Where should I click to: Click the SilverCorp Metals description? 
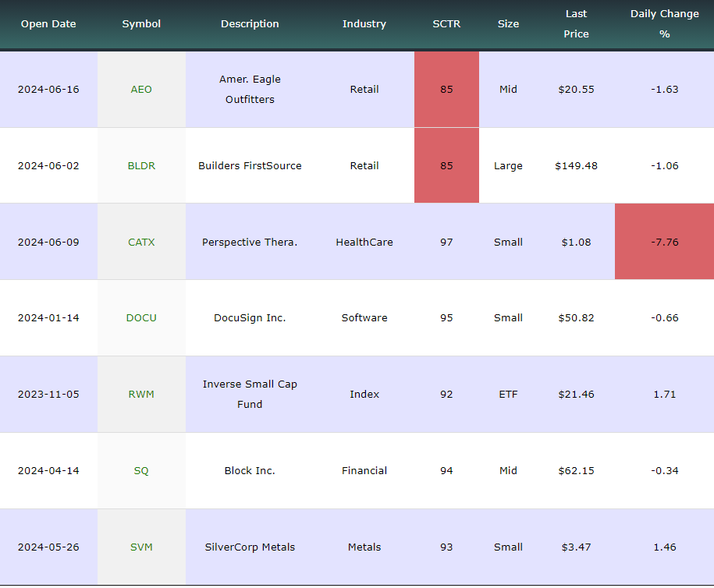pyautogui.click(x=250, y=547)
